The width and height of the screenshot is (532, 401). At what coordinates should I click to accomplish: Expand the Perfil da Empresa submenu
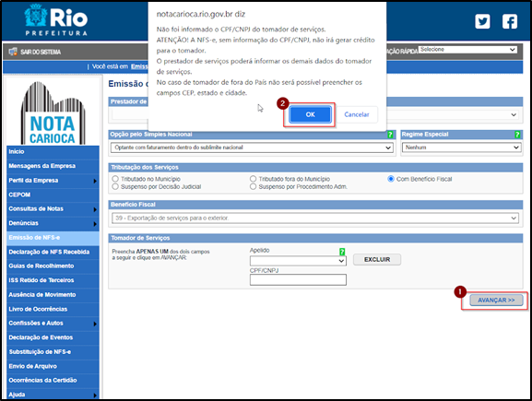[95, 181]
